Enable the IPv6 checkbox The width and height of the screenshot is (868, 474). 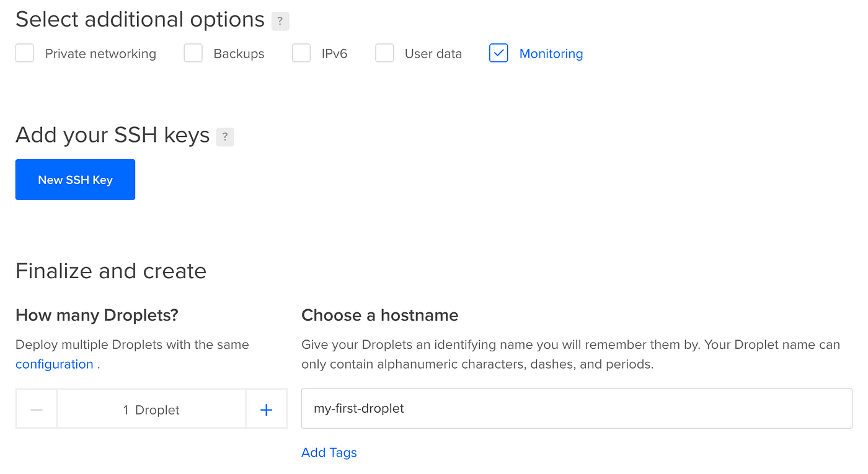pos(301,53)
